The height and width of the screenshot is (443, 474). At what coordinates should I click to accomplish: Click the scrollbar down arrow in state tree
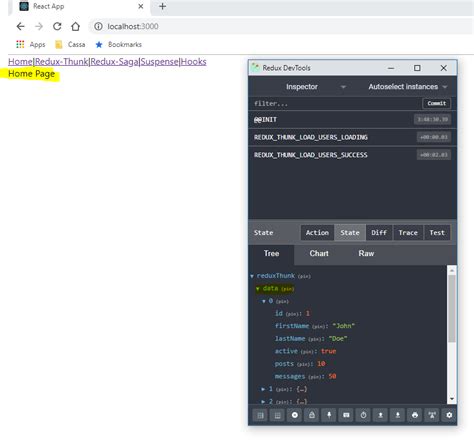pyautogui.click(x=452, y=399)
